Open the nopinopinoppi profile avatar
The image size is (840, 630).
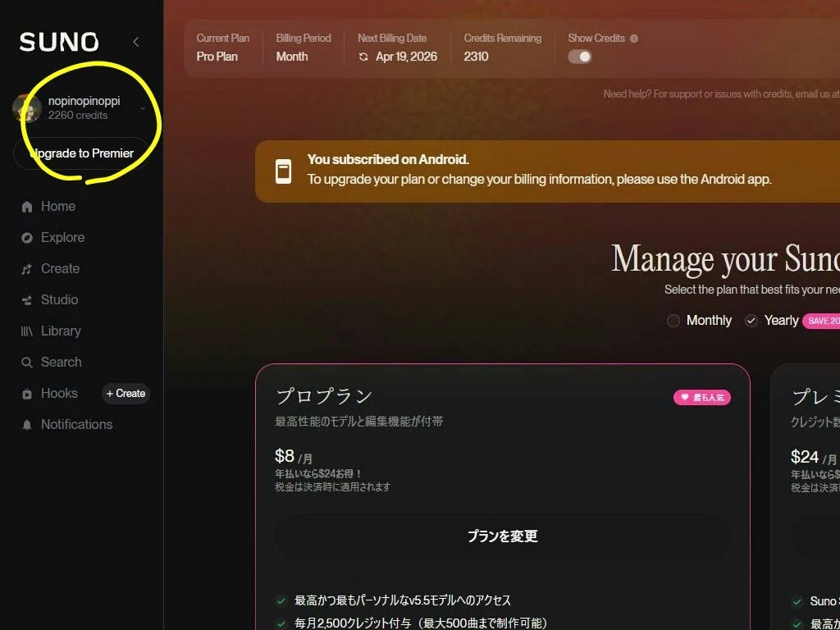26,107
